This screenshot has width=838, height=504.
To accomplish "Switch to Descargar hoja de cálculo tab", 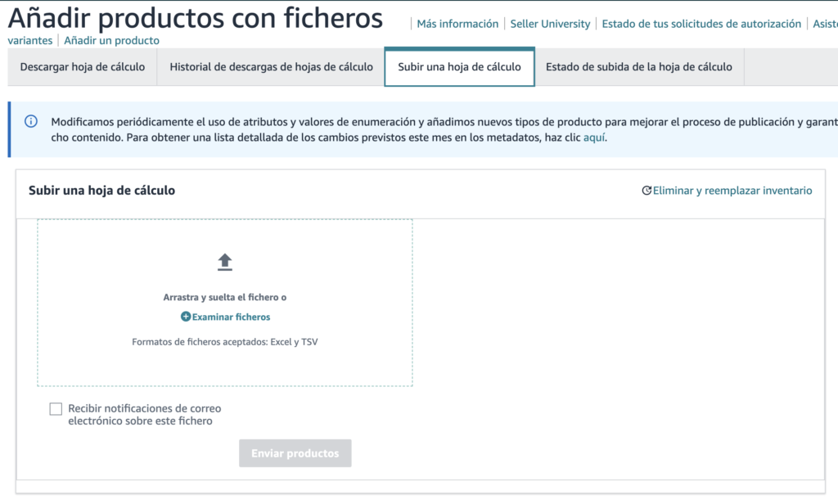I will 83,67.
